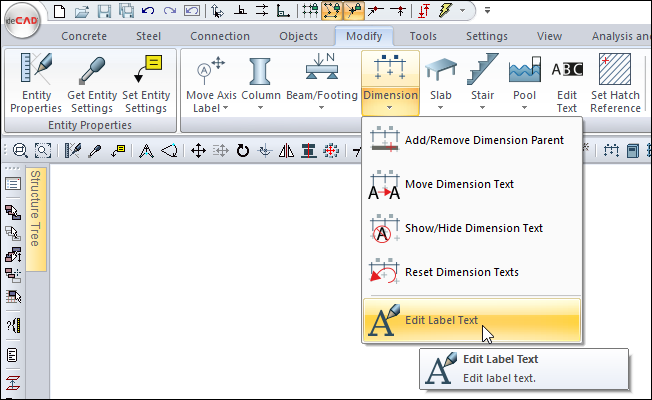Open a project with the folder icon
Screen dimensions: 652x400
tap(82, 11)
